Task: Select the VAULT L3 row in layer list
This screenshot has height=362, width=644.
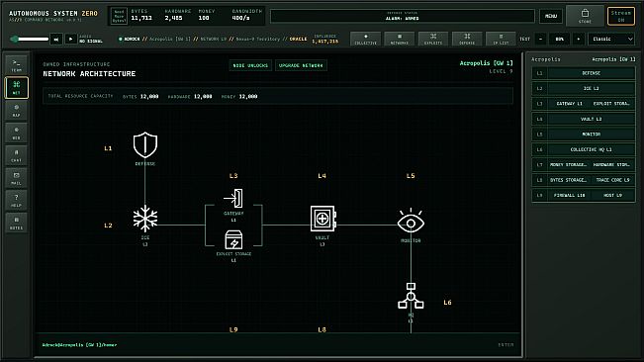Action: 584,119
